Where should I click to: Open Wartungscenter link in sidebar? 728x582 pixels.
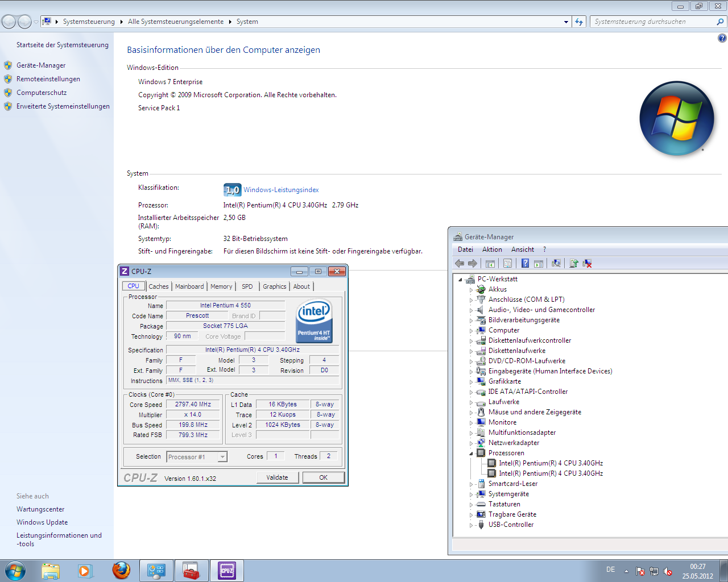(x=40, y=509)
